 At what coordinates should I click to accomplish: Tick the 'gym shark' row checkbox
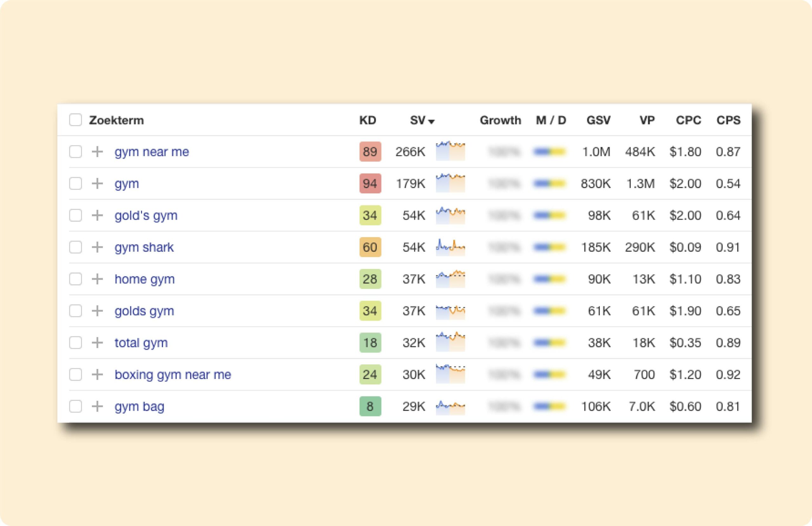pyautogui.click(x=75, y=247)
